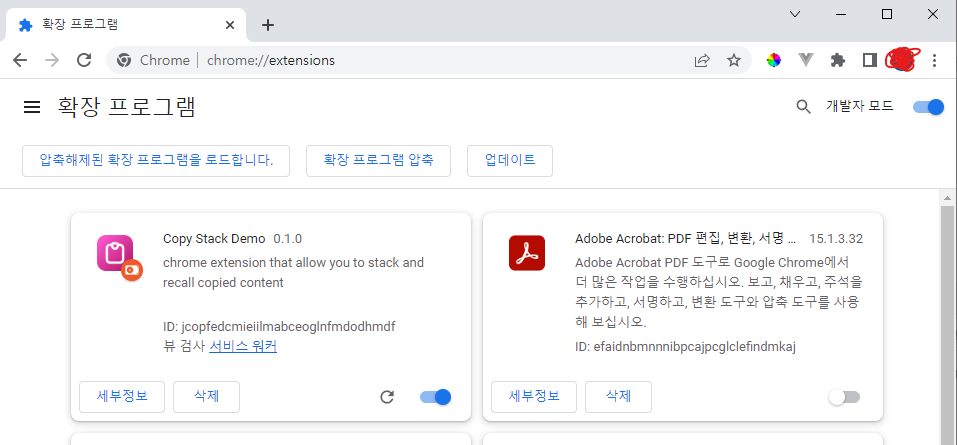This screenshot has width=957, height=445.
Task: Open 세부정보 for Copy Stack Demo
Action: point(122,397)
